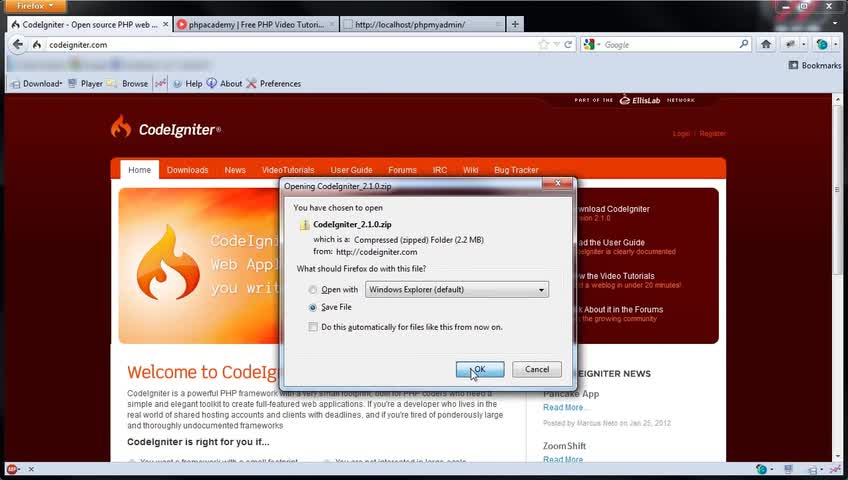Click the zip file icon in the dialog
848x480 pixels.
pyautogui.click(x=304, y=224)
